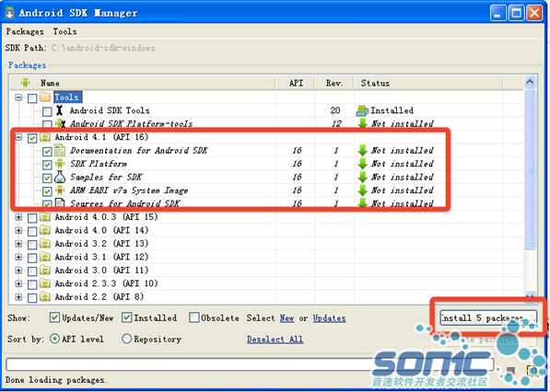Click the Android 4.1 (API 16) folder icon
The width and height of the screenshot is (550, 392).
tap(45, 137)
